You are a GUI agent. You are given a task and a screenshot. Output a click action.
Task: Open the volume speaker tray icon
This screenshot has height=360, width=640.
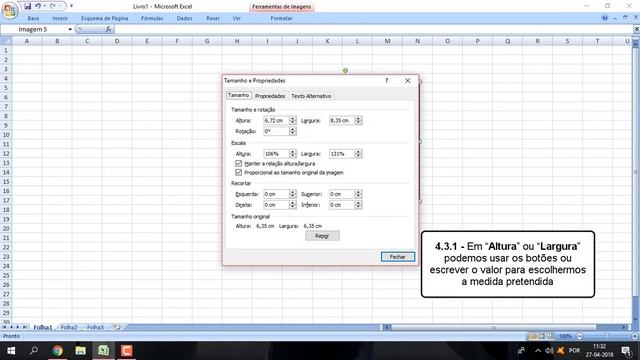tap(549, 351)
